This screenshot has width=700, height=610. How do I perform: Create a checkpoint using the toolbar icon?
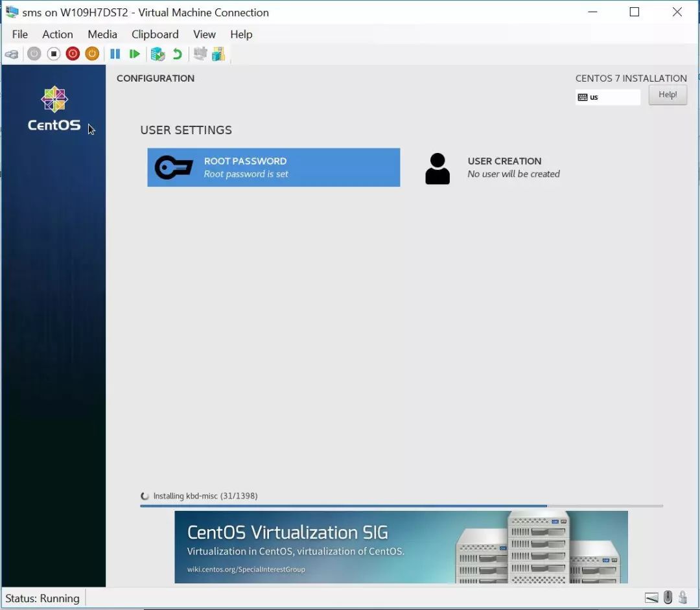coord(157,54)
